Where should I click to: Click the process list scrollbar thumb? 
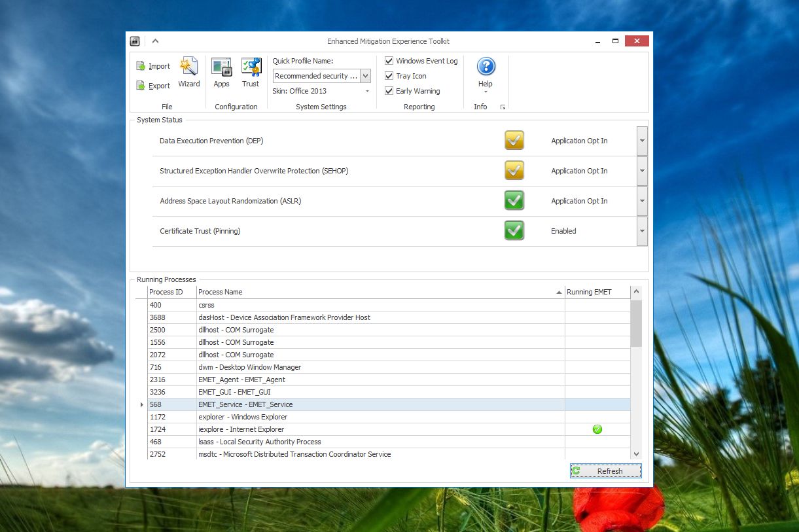[636, 323]
